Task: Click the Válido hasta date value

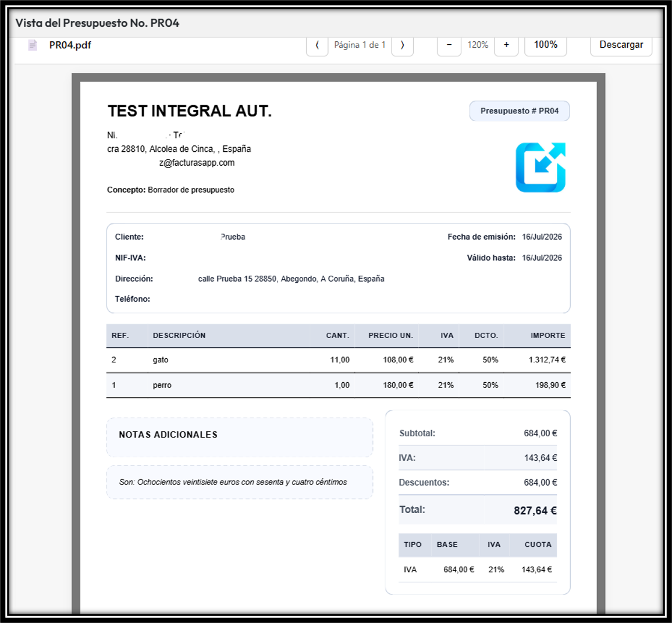Action: pos(542,258)
